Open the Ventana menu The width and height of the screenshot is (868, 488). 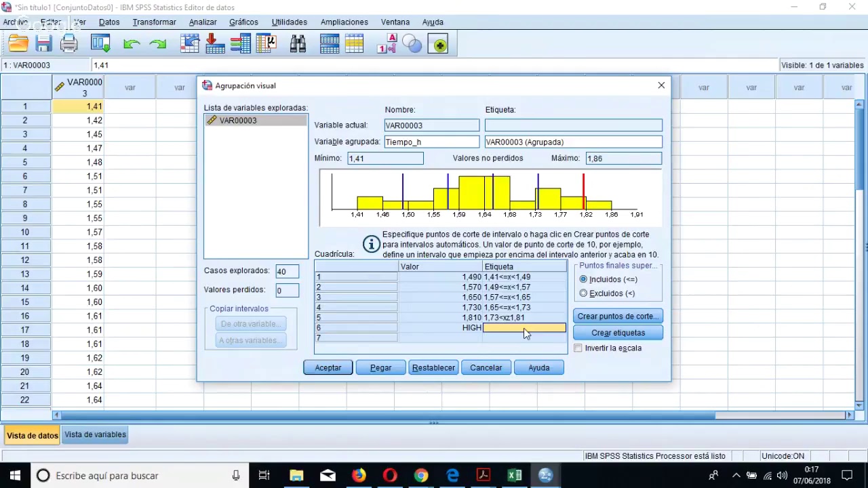[x=395, y=22]
